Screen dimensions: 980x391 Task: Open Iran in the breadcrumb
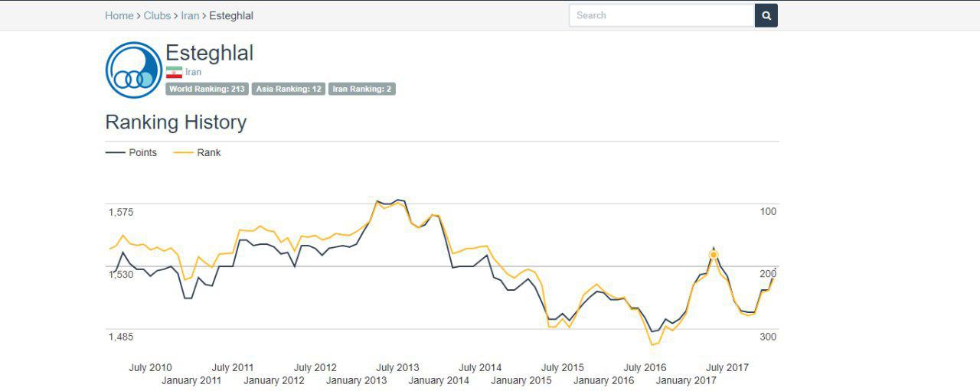tap(190, 15)
